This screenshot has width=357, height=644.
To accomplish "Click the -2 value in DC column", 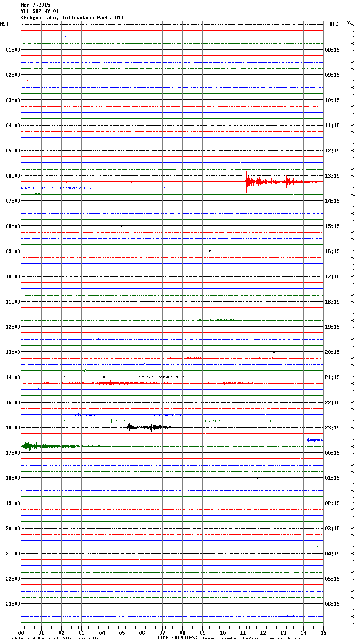I will 353,195.
